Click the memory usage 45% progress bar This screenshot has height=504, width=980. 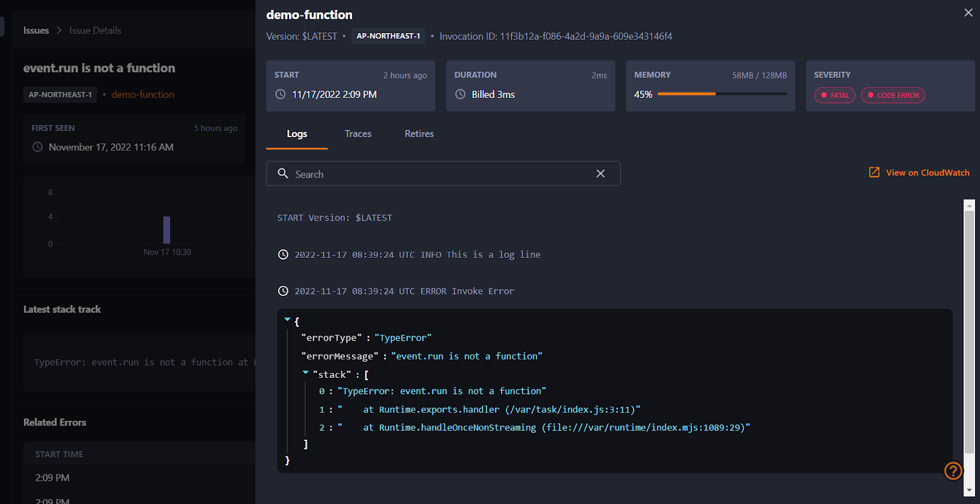click(x=722, y=94)
